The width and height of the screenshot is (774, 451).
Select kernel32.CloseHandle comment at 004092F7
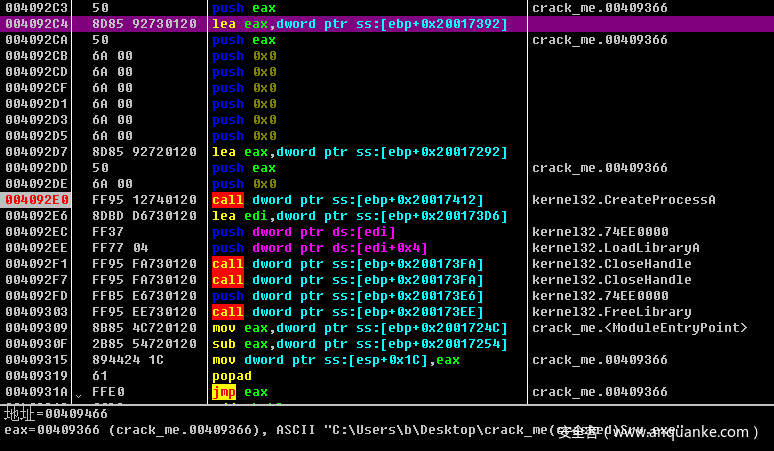pyautogui.click(x=612, y=280)
